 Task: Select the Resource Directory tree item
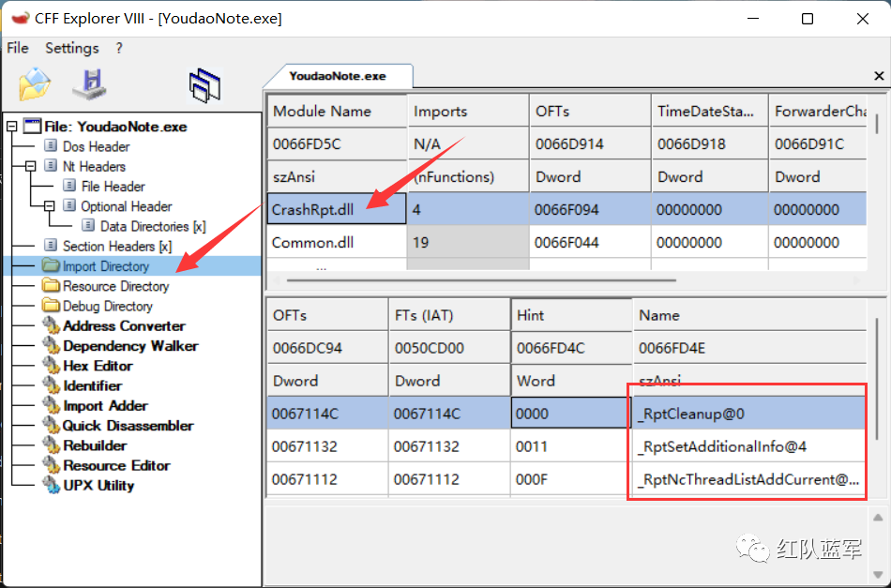click(x=116, y=286)
